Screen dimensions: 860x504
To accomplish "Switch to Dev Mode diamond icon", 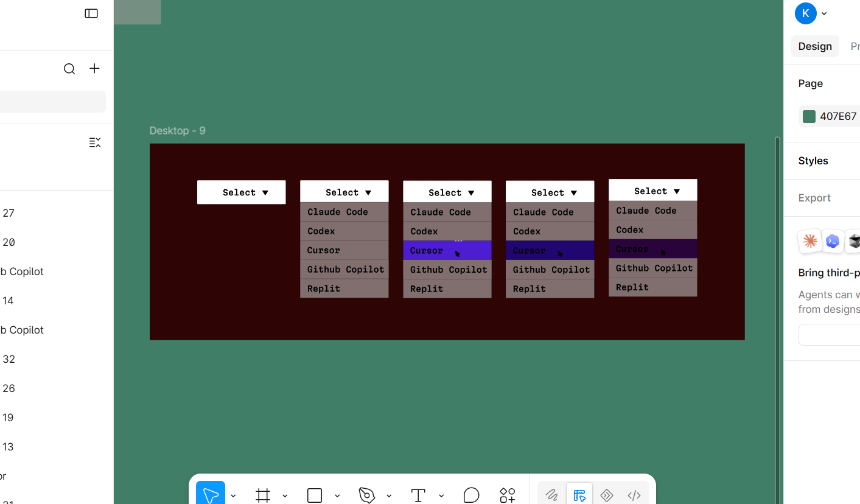I will coord(606,495).
